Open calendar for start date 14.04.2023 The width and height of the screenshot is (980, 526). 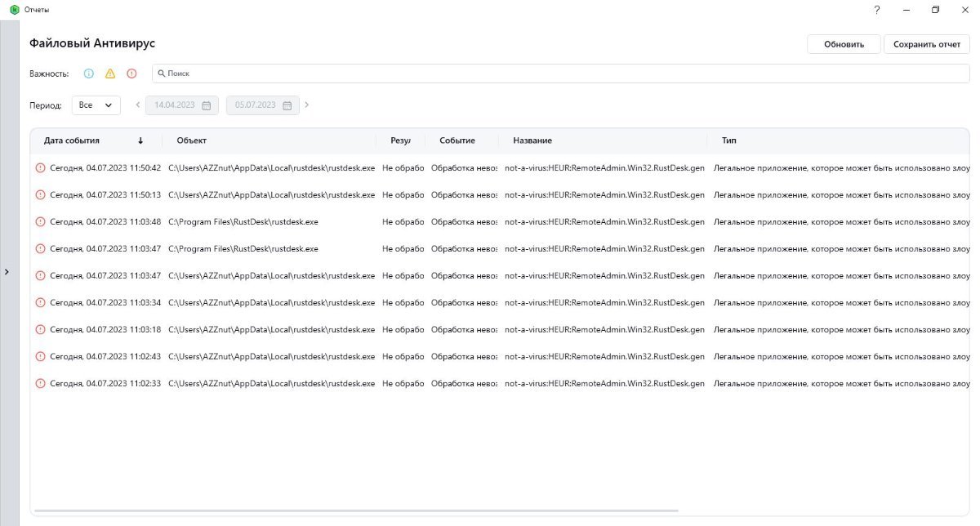coord(206,105)
